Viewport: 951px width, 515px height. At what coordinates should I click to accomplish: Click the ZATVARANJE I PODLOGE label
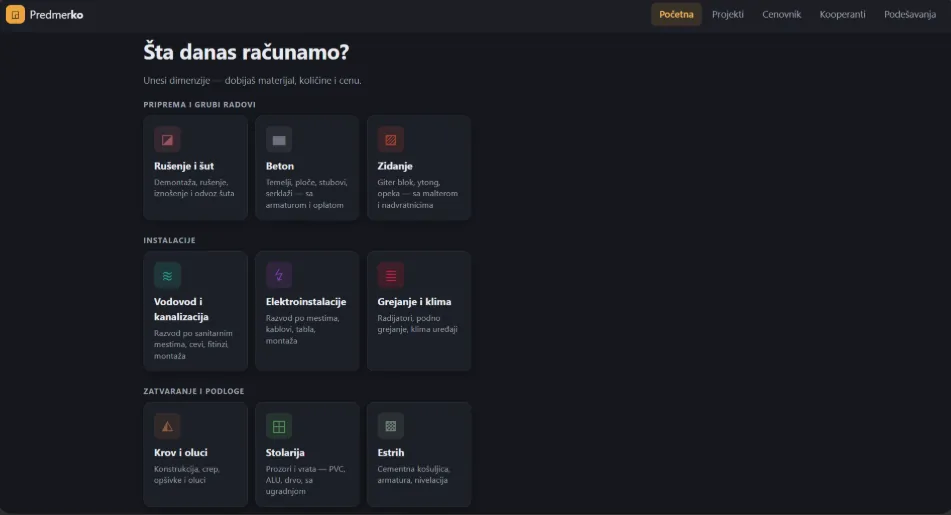pos(193,391)
